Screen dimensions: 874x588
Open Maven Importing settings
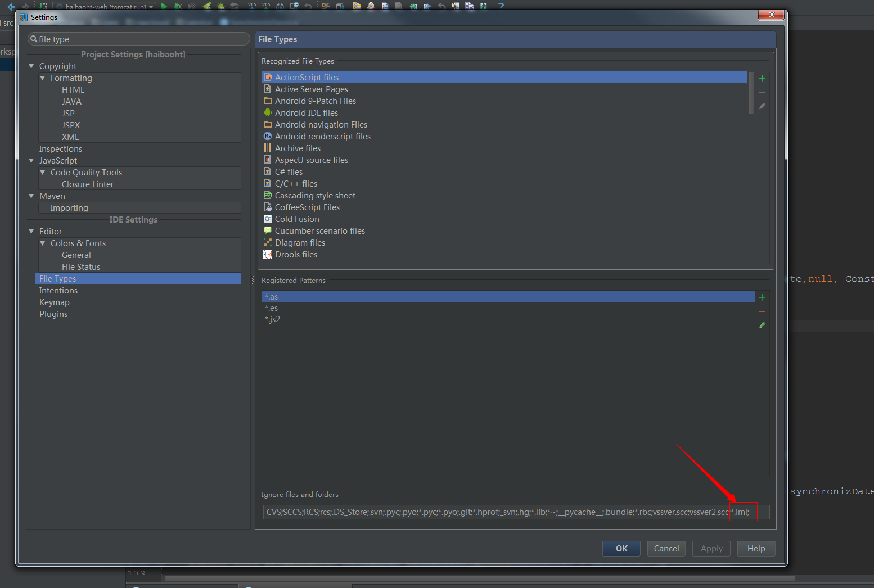pyautogui.click(x=69, y=208)
